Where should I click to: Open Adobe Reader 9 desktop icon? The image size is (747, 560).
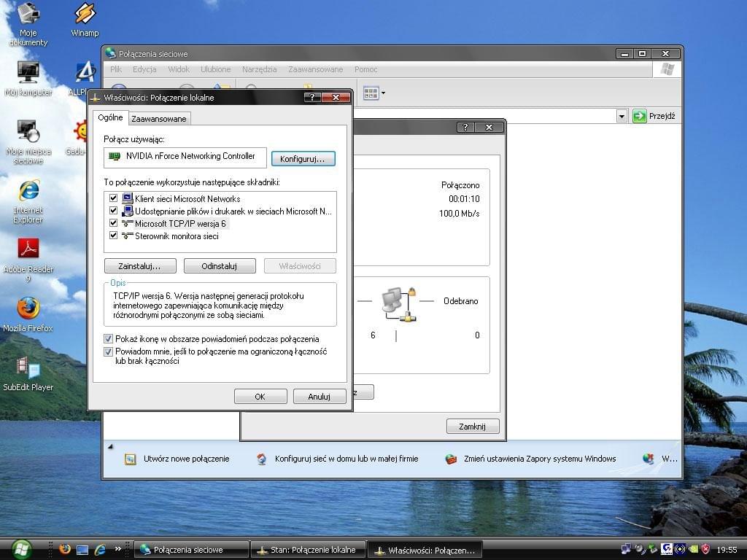(28, 260)
